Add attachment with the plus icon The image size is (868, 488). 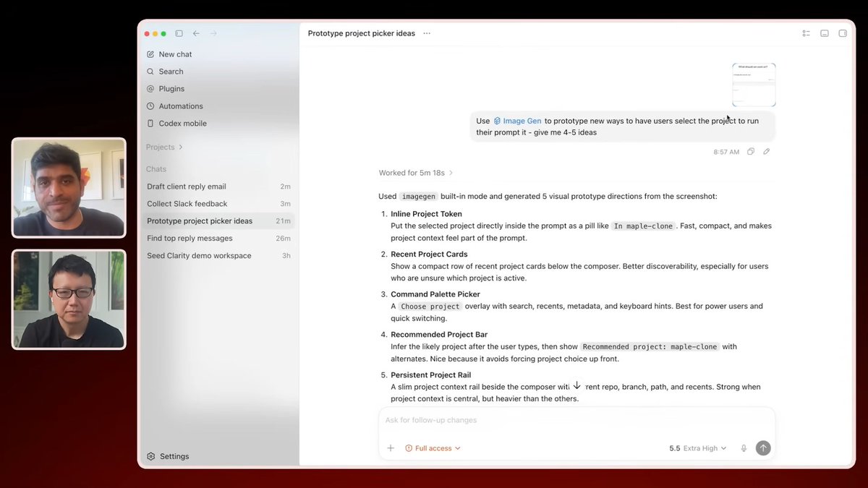[x=391, y=448]
